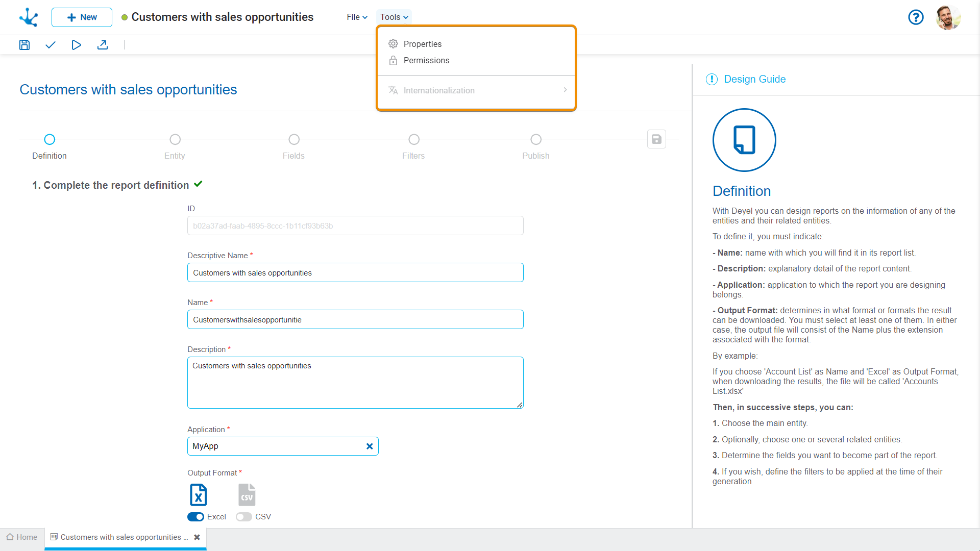Click the export publish icon

pos(103,45)
